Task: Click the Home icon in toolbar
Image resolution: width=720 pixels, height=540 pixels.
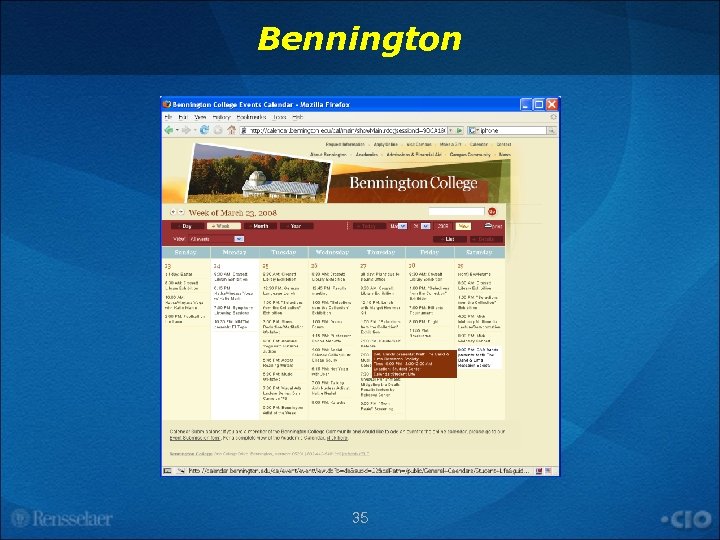Action: coord(231,130)
